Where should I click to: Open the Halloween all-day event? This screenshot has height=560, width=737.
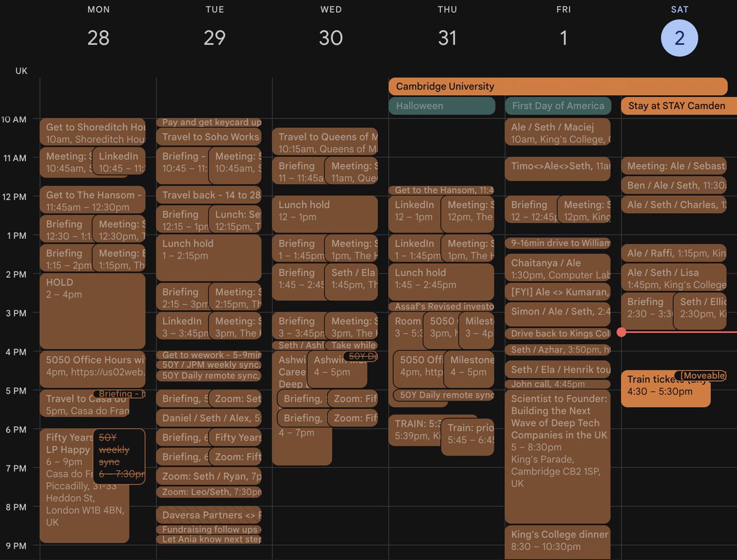(x=442, y=106)
